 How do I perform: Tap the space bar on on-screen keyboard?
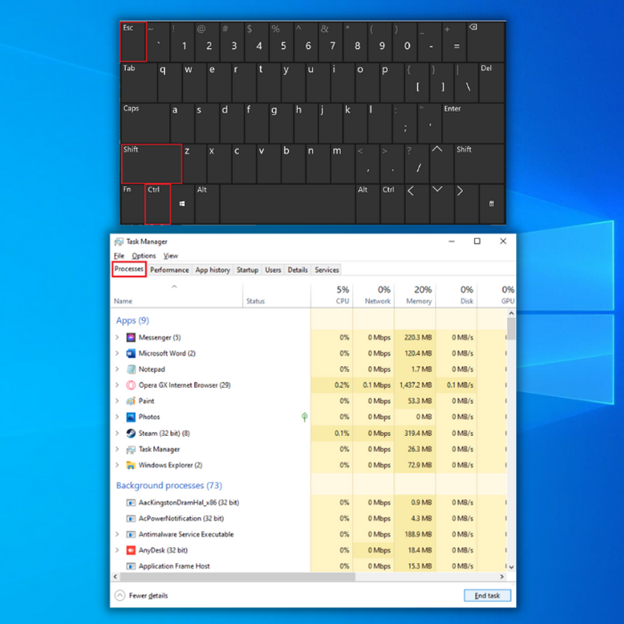coord(287,204)
